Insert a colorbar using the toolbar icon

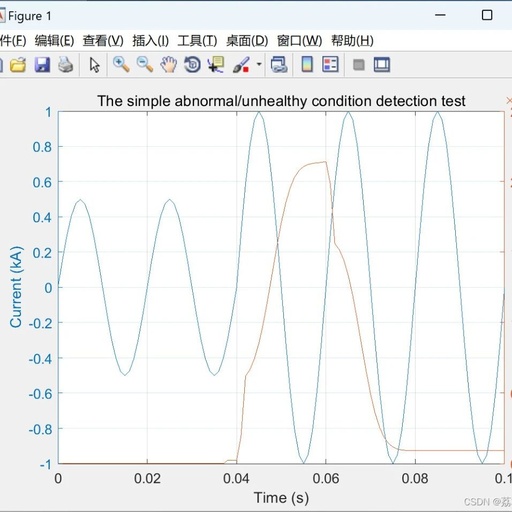tap(307, 64)
